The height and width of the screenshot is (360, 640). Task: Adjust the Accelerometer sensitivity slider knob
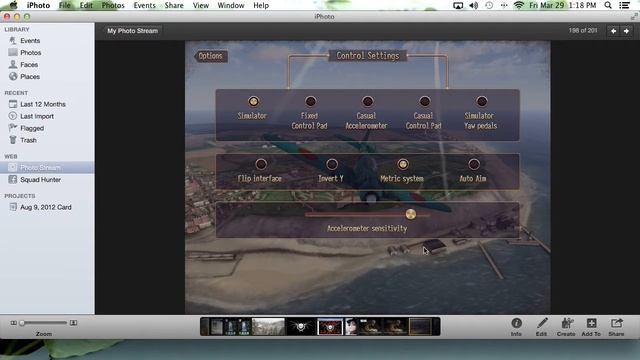pyautogui.click(x=411, y=214)
